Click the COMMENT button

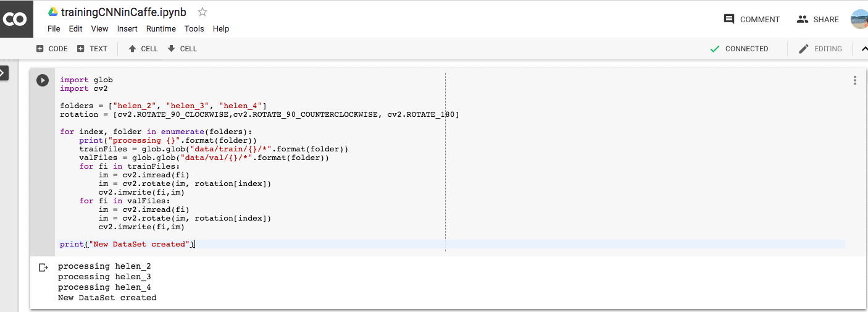[751, 19]
